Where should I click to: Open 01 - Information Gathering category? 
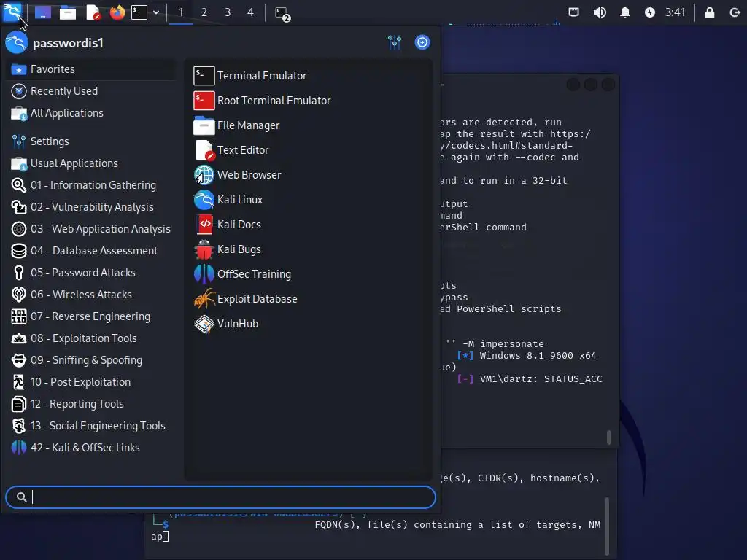click(90, 185)
